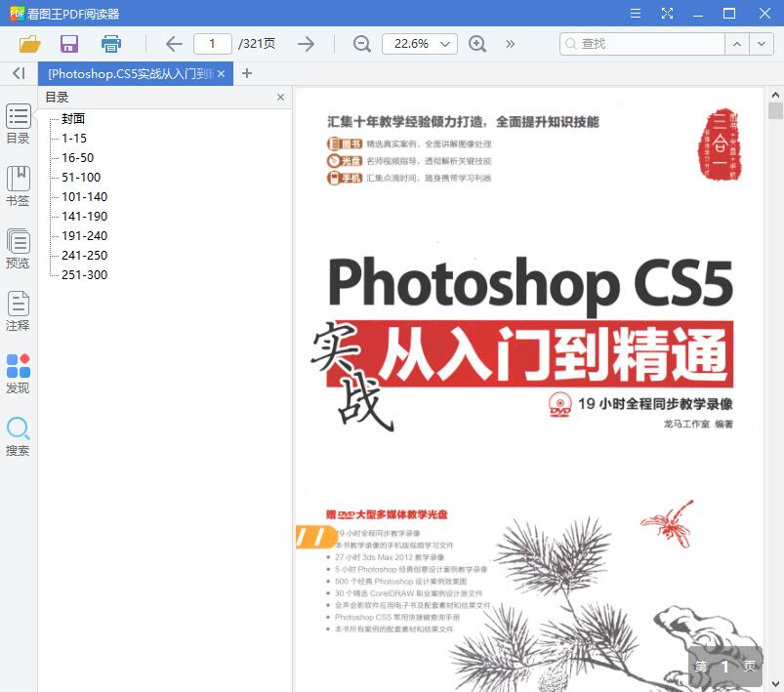The image size is (784, 692).
Task: Toggle fullscreen mode icon in the title bar
Action: [667, 14]
